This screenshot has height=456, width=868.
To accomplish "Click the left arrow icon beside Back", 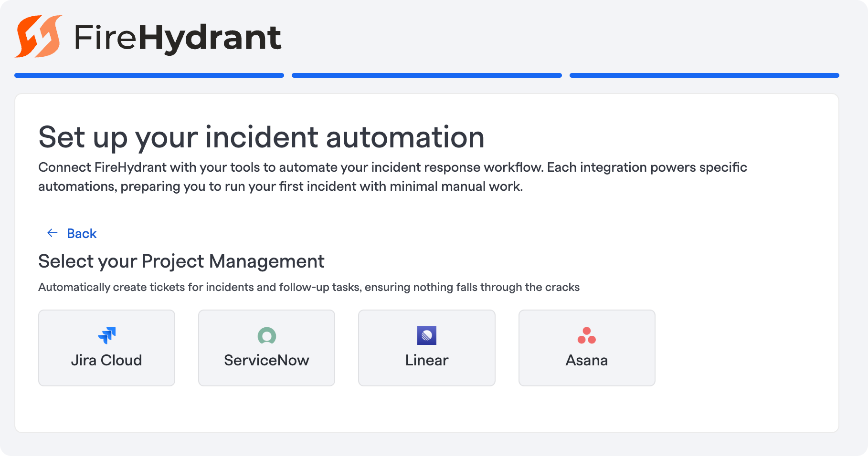I will pos(53,233).
